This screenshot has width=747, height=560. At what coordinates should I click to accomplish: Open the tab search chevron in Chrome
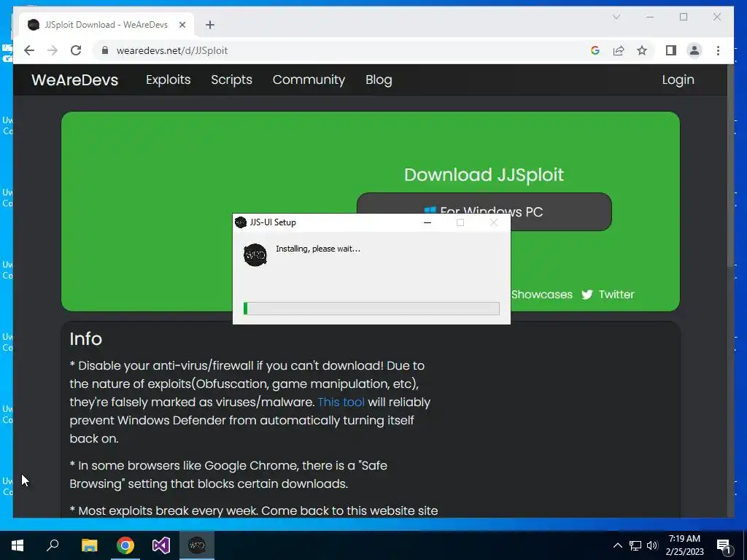point(616,17)
